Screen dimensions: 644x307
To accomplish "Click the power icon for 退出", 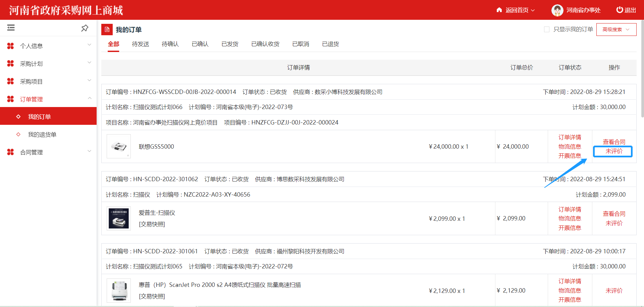I will [620, 10].
